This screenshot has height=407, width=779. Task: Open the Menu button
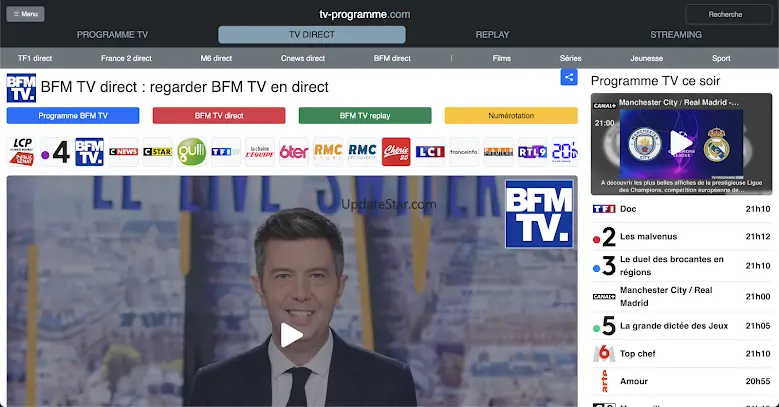[x=27, y=14]
